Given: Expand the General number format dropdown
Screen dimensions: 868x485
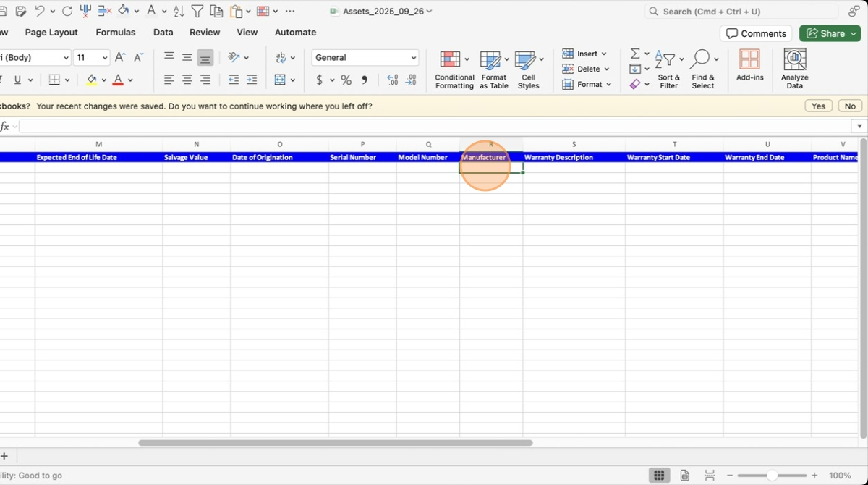Looking at the screenshot, I should tap(414, 58).
